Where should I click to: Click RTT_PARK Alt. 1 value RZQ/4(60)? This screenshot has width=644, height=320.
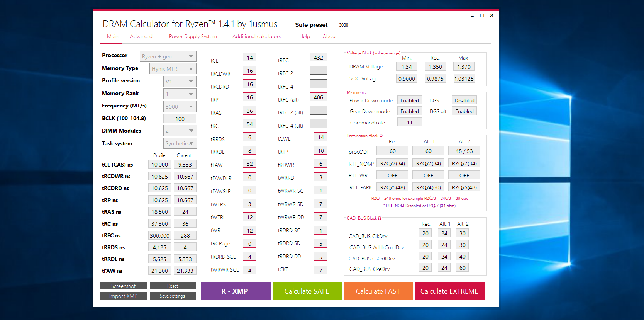click(x=428, y=187)
